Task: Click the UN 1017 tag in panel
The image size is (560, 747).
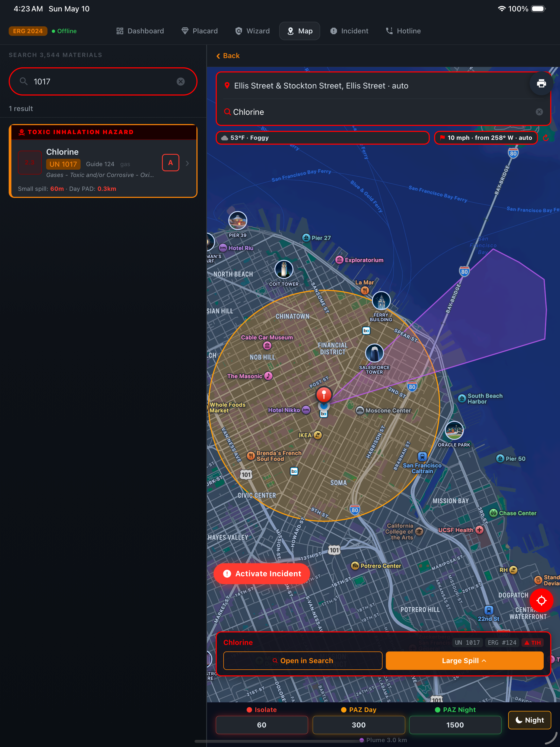Action: point(467,643)
